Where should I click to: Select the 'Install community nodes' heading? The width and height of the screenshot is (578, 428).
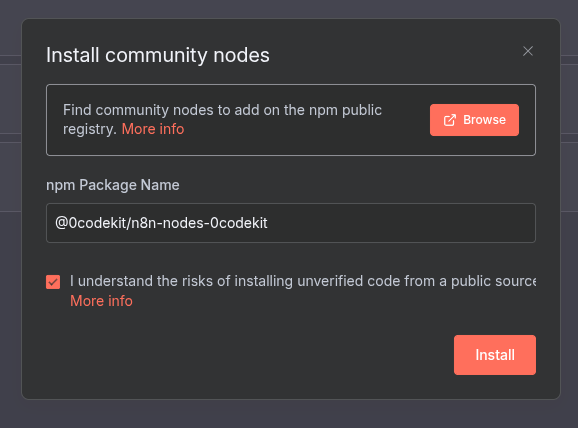158,55
